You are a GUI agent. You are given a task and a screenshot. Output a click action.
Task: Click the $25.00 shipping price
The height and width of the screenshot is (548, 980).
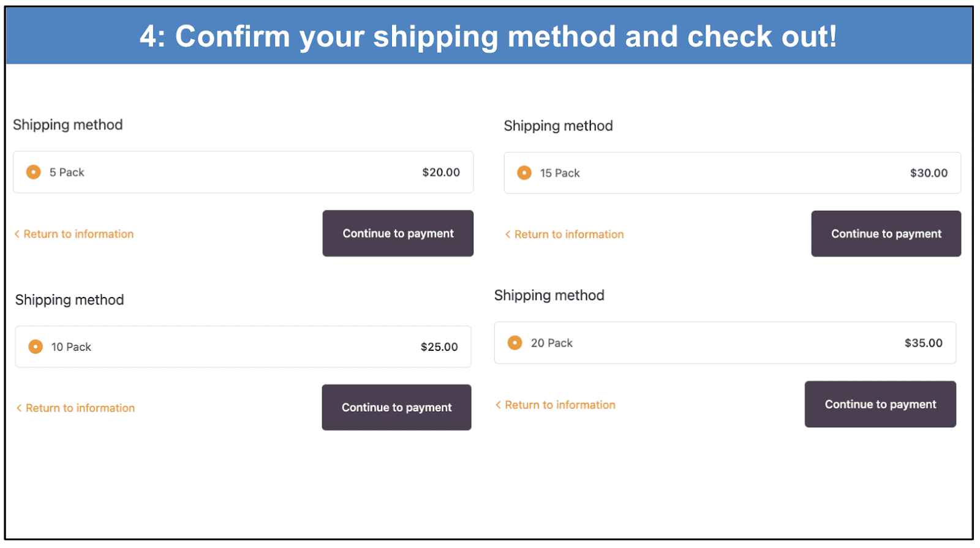(x=439, y=347)
